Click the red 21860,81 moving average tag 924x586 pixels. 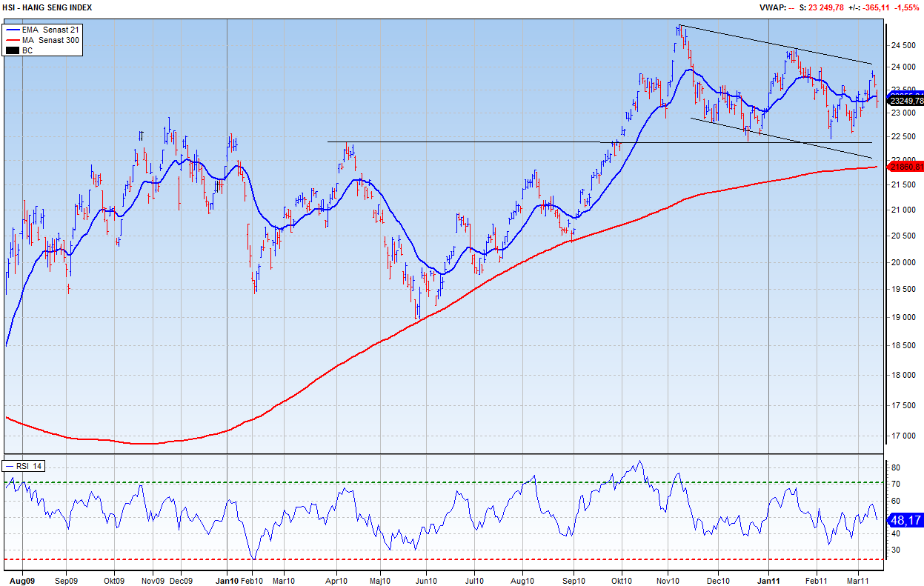click(905, 167)
